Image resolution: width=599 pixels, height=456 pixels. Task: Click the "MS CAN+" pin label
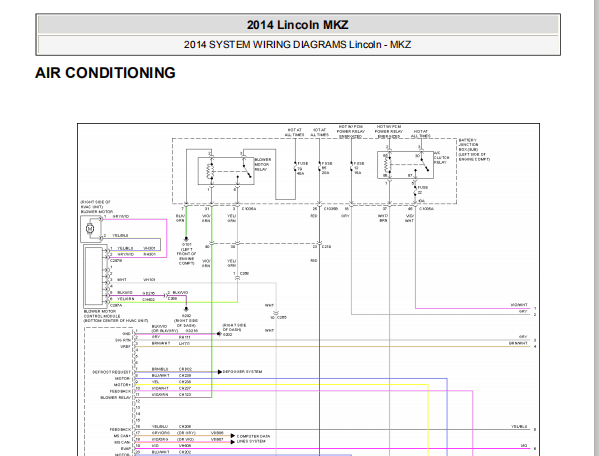click(122, 436)
